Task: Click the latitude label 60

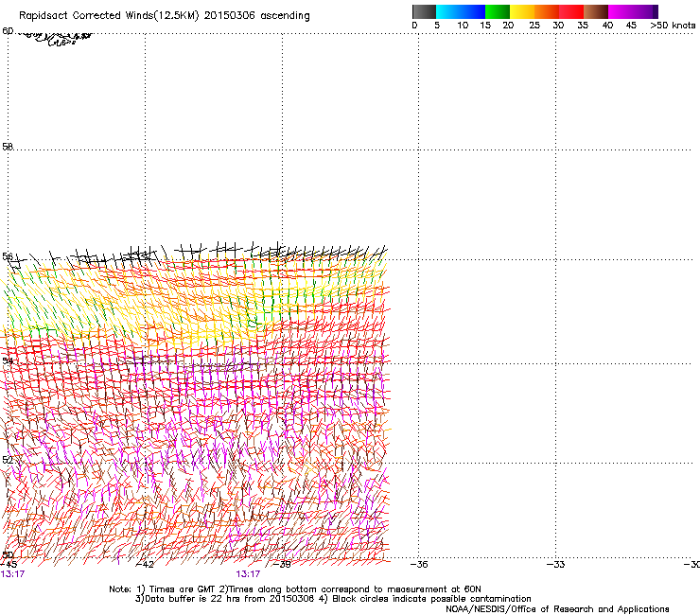Action: click(x=8, y=31)
